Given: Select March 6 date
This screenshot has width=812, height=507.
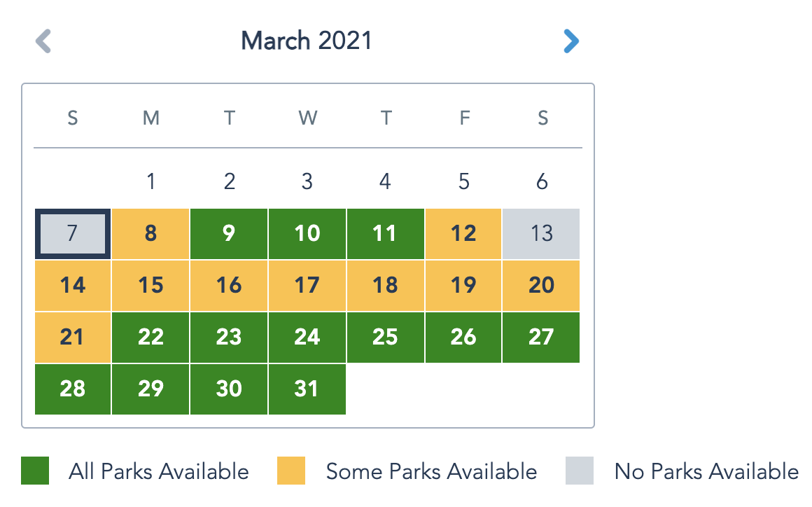Looking at the screenshot, I should click(x=542, y=182).
